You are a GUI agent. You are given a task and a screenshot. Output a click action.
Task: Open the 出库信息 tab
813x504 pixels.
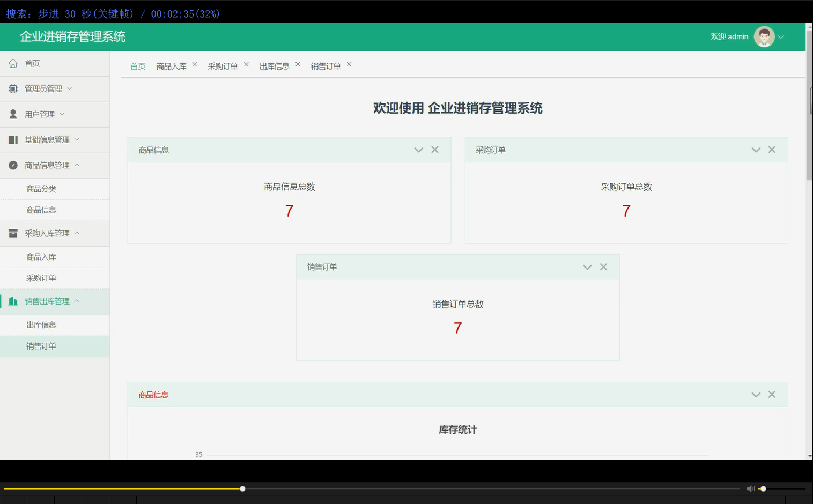(x=275, y=65)
